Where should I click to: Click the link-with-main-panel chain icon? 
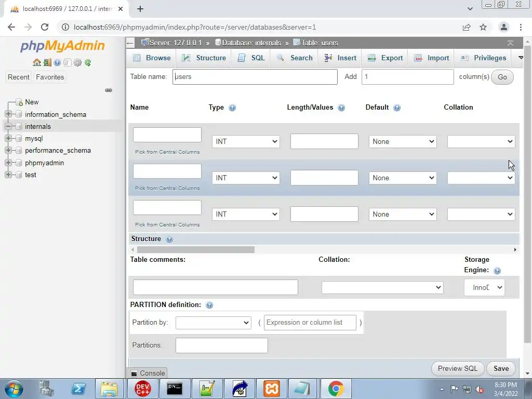click(x=109, y=90)
